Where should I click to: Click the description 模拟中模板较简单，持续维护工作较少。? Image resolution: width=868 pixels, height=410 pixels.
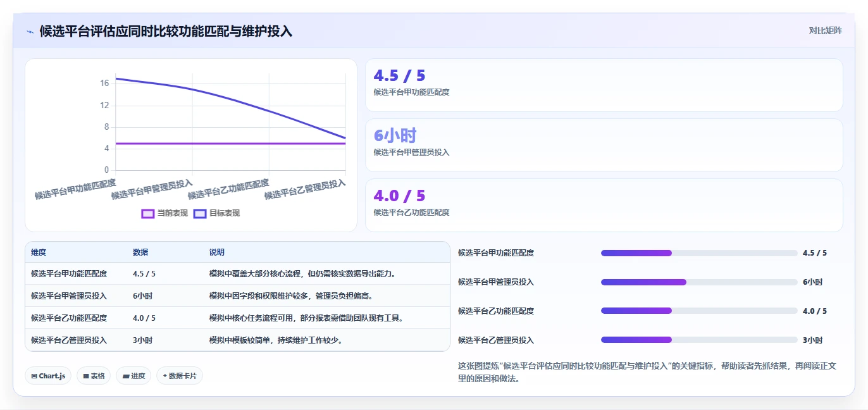[276, 340]
